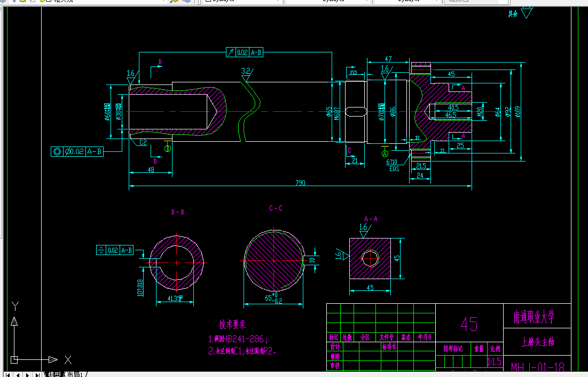
Task: Select the C2 chamfer callout
Action: coord(143,142)
